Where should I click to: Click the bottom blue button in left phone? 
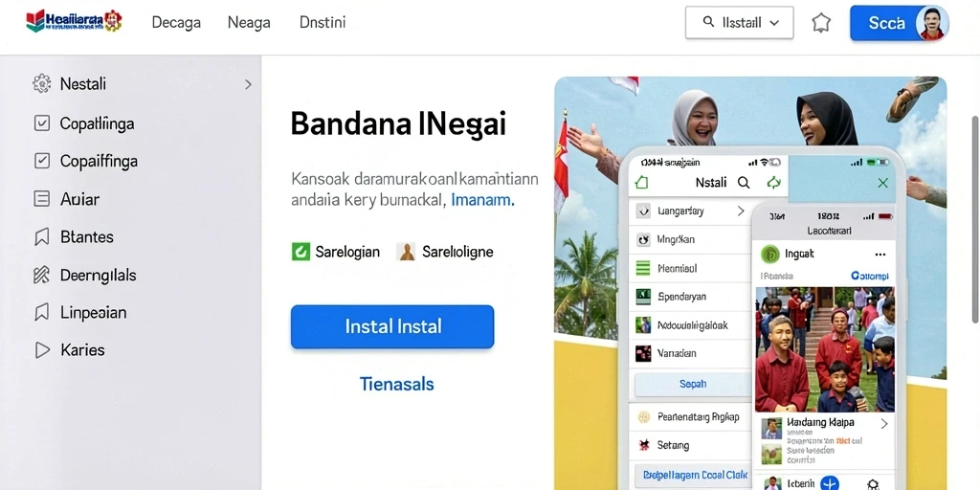pyautogui.click(x=693, y=475)
